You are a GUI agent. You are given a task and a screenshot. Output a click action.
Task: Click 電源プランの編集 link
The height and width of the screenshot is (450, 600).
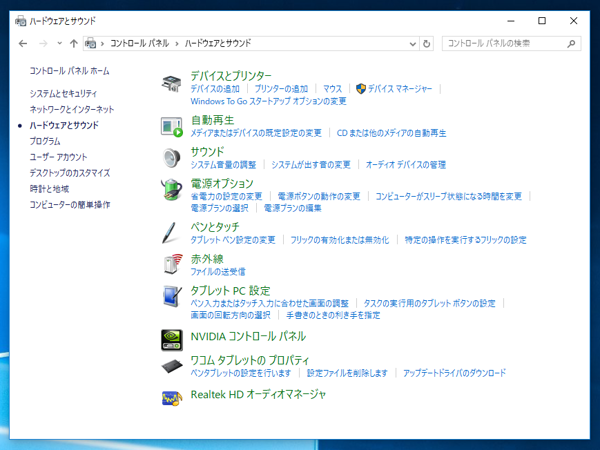pos(293,208)
